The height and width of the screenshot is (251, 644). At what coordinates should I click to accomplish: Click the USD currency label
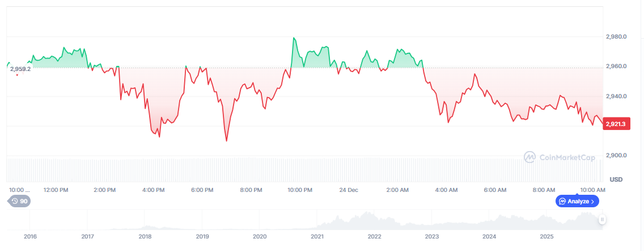tap(616, 179)
